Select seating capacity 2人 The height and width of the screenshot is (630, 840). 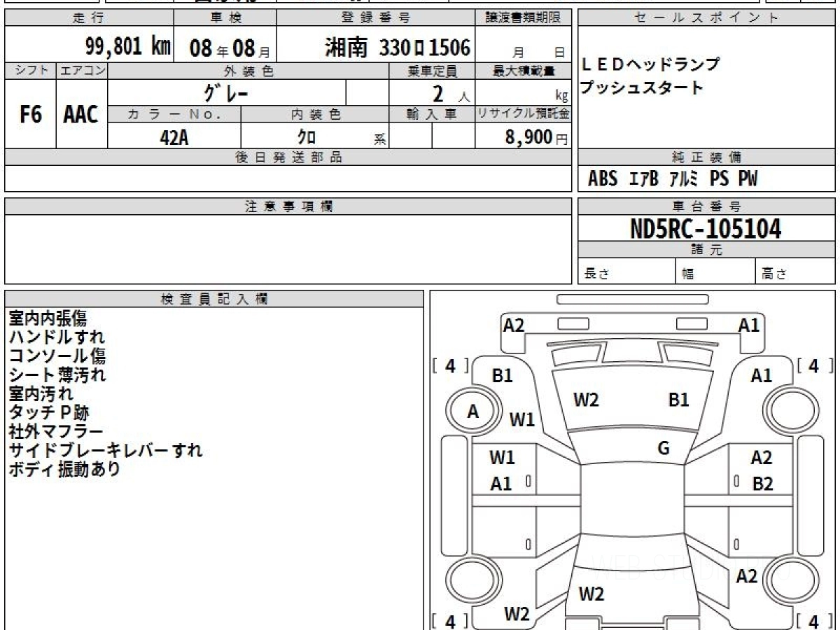[x=451, y=93]
